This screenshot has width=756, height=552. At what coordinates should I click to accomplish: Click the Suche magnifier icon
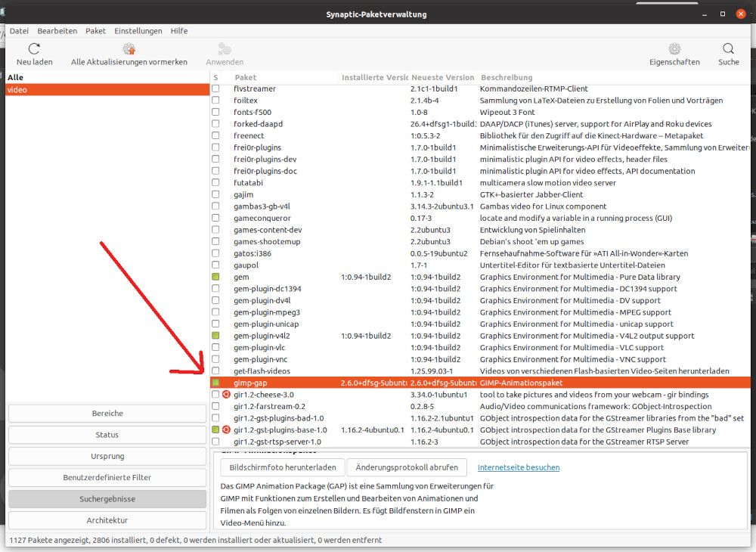coord(728,48)
